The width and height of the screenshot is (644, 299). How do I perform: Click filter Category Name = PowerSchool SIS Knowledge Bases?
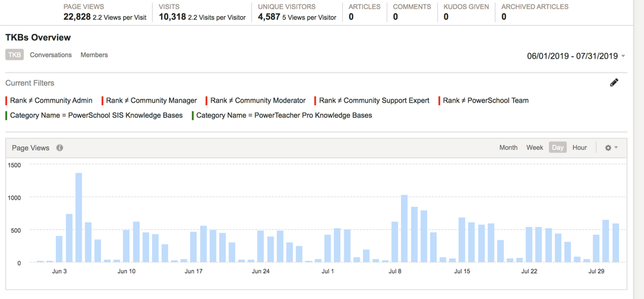click(x=94, y=115)
